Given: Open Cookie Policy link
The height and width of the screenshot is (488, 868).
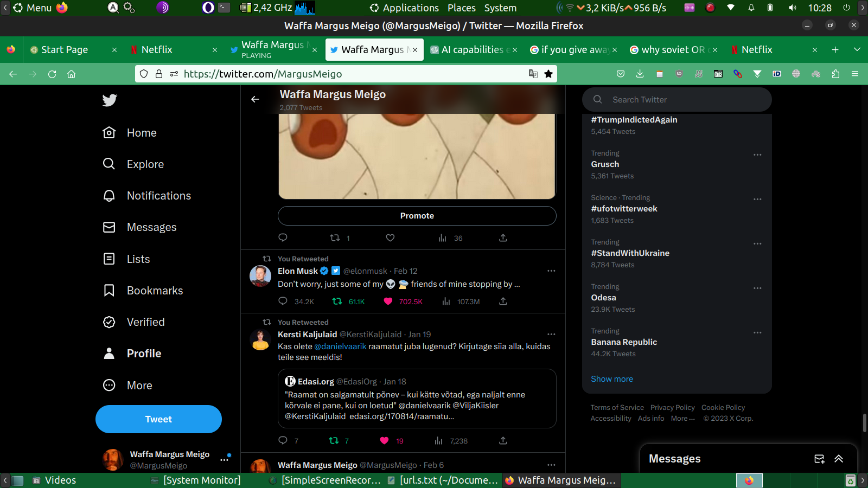Looking at the screenshot, I should click(x=723, y=408).
